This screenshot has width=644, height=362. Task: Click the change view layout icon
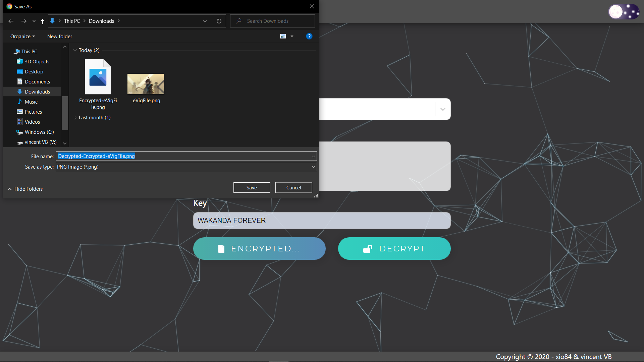pyautogui.click(x=283, y=36)
